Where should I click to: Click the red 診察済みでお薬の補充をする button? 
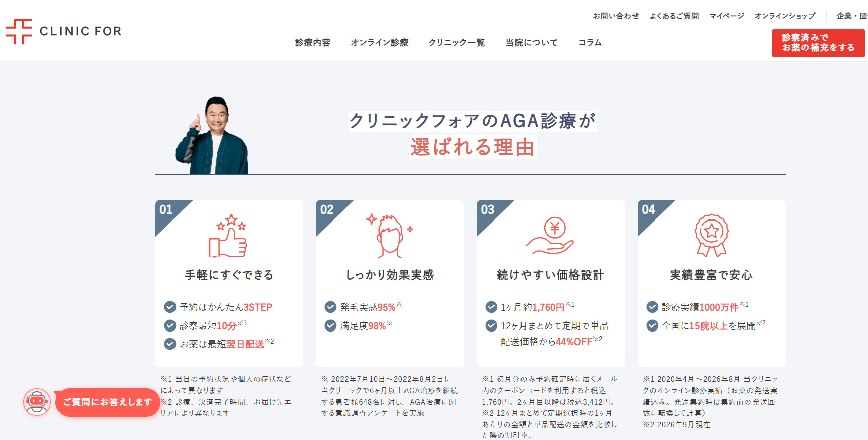pos(818,43)
